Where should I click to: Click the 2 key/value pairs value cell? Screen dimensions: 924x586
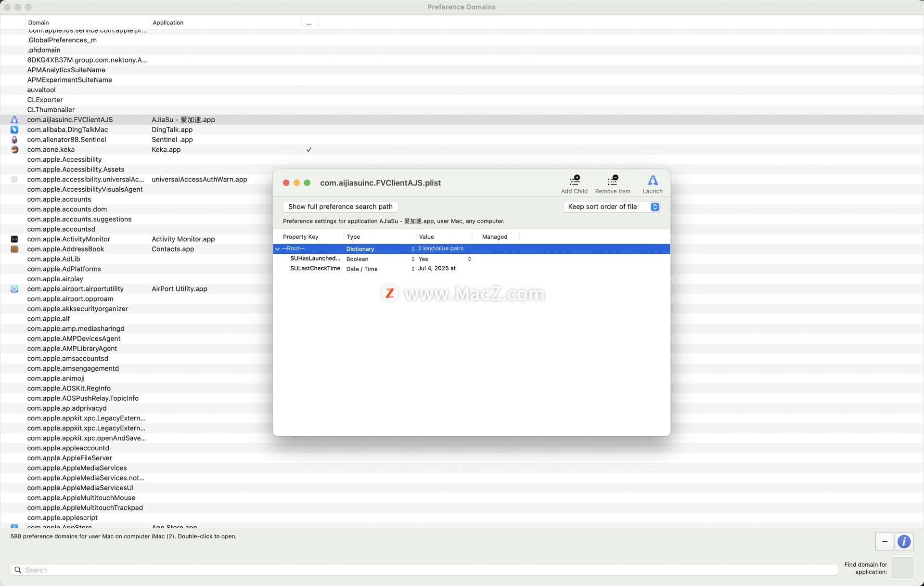(441, 249)
